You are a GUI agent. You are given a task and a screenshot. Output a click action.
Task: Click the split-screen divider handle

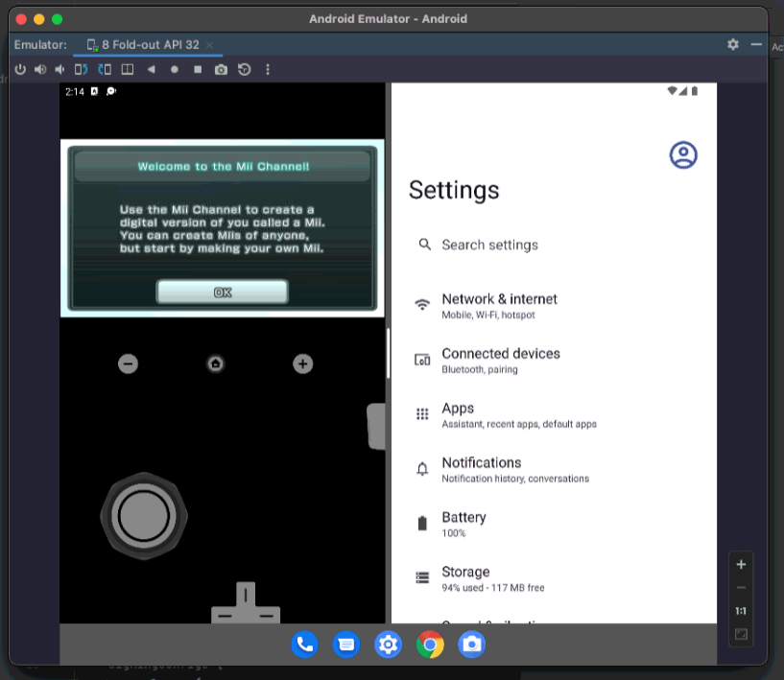tap(389, 353)
